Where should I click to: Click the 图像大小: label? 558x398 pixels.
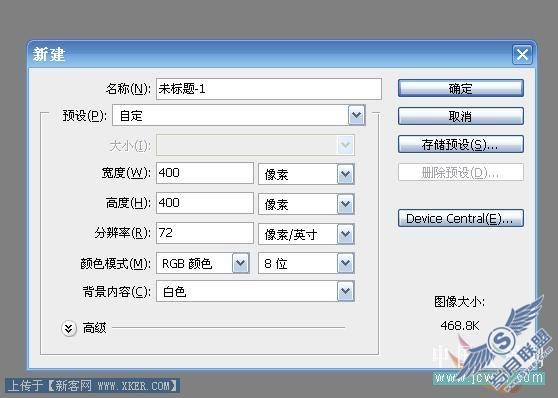pyautogui.click(x=459, y=302)
